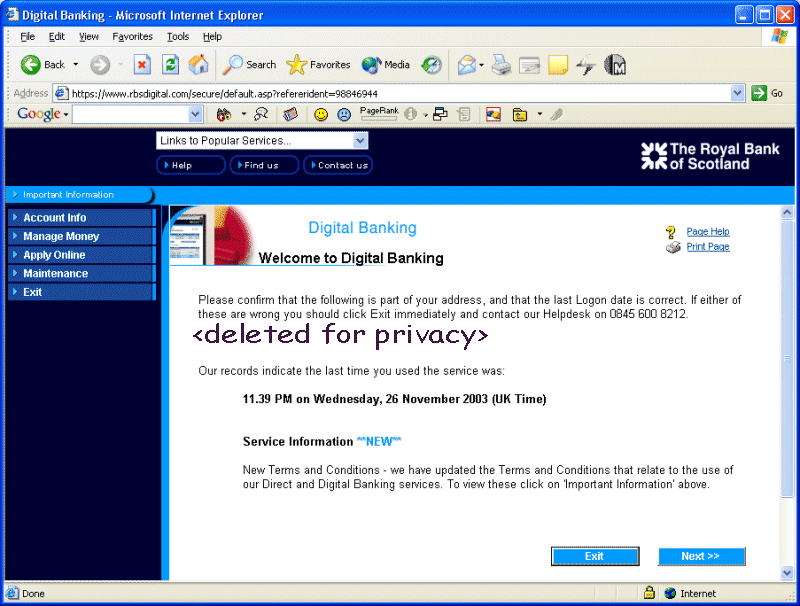Stop page loading with red X icon
The image size is (800, 606).
click(142, 65)
